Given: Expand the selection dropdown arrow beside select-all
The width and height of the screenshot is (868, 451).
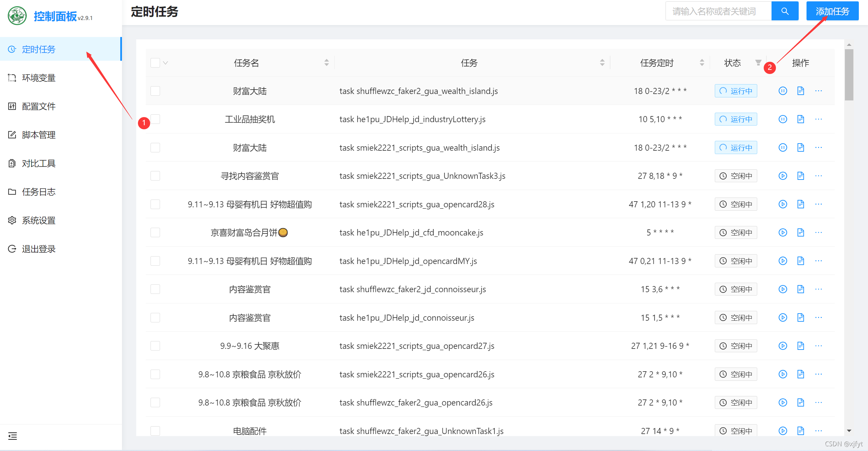Looking at the screenshot, I should [165, 63].
